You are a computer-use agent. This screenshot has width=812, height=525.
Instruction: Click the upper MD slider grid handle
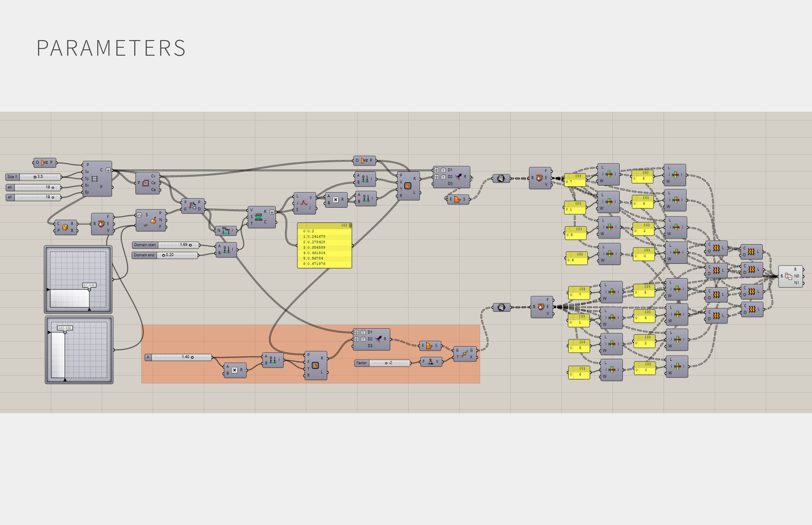click(89, 289)
